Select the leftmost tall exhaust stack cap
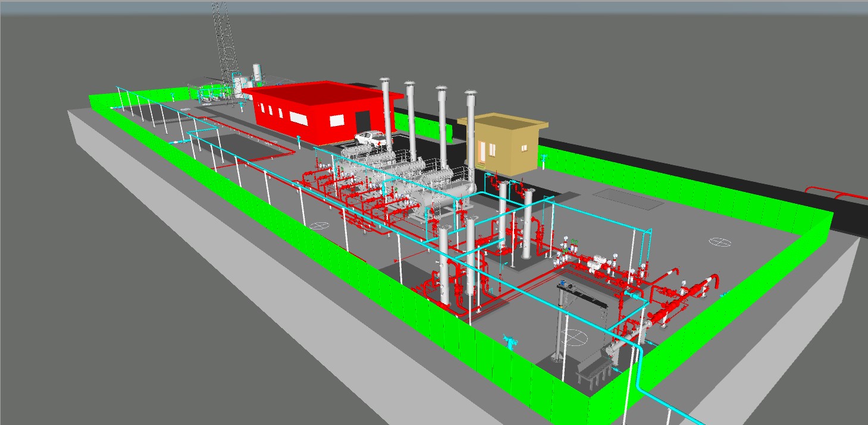This screenshot has height=425, width=868. pos(385,81)
